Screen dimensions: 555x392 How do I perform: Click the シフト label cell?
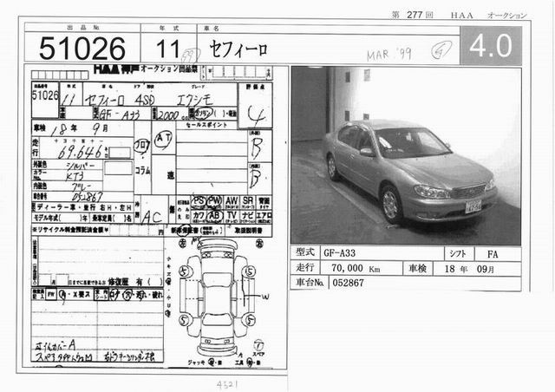click(x=459, y=253)
